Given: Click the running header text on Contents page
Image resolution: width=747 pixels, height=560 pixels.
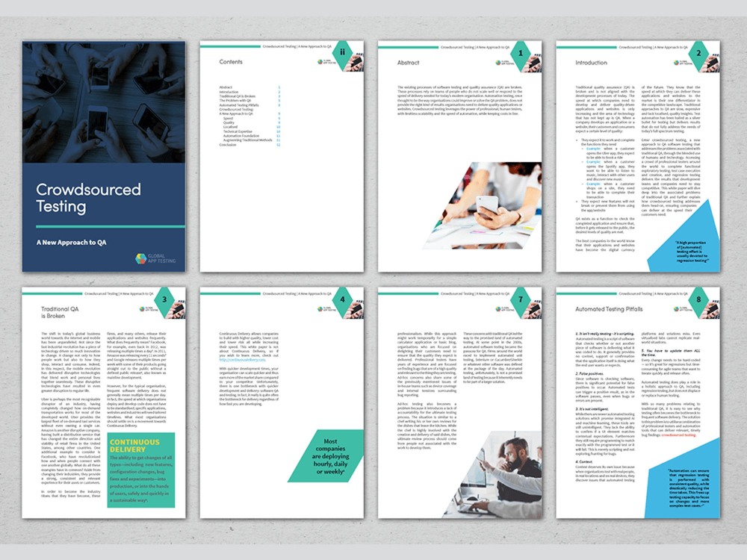Looking at the screenshot, I should click(297, 46).
